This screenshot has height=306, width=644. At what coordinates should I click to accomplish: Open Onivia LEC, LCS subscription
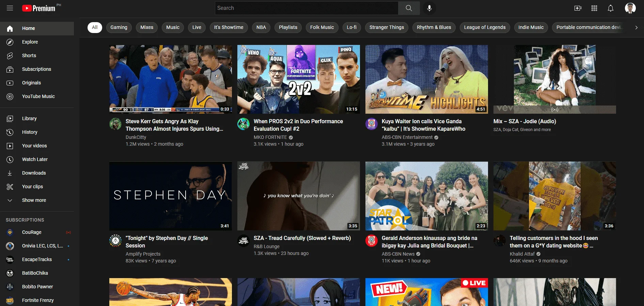37,246
